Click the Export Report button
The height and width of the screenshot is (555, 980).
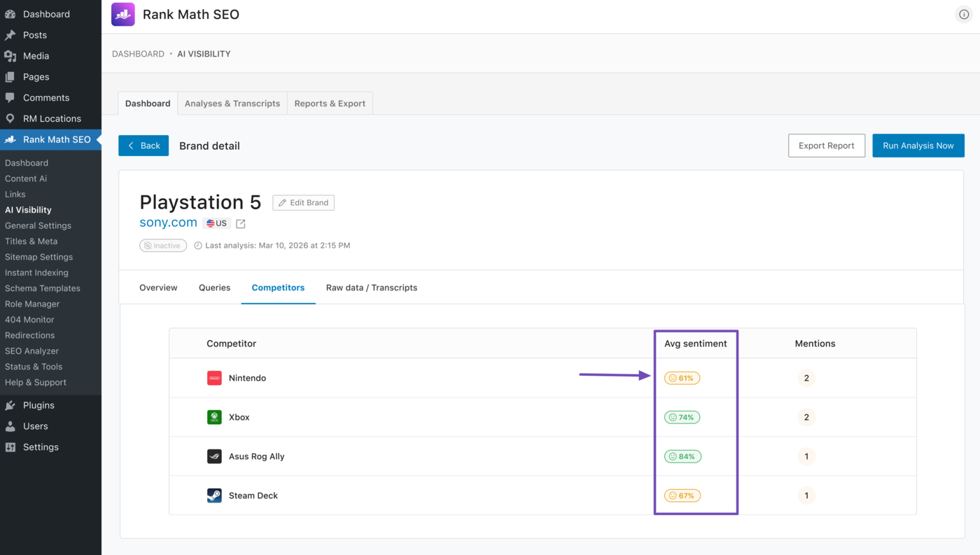tap(827, 146)
